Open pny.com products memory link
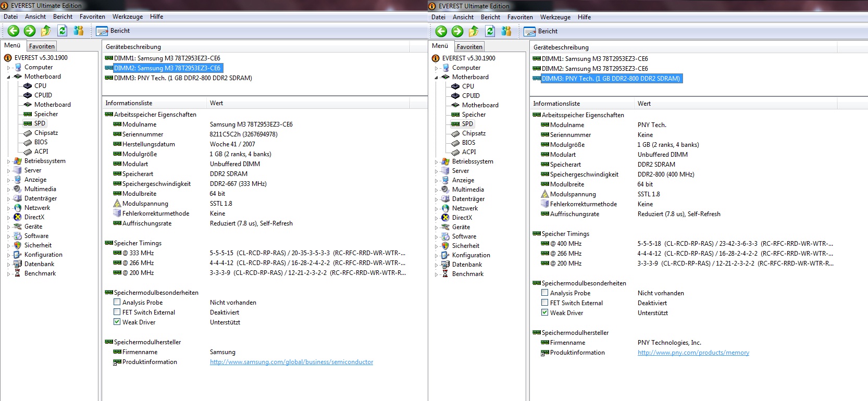The height and width of the screenshot is (401, 868). [693, 353]
